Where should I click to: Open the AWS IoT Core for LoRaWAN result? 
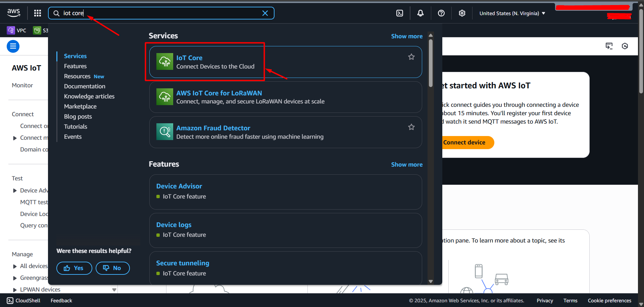click(x=219, y=93)
